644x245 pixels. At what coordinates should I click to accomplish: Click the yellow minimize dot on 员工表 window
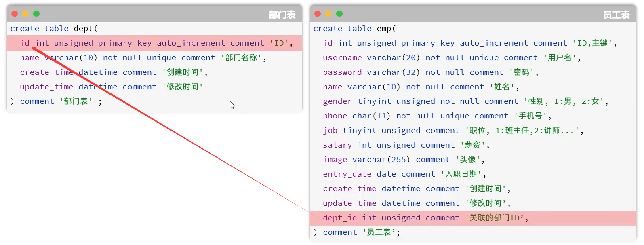[x=328, y=14]
